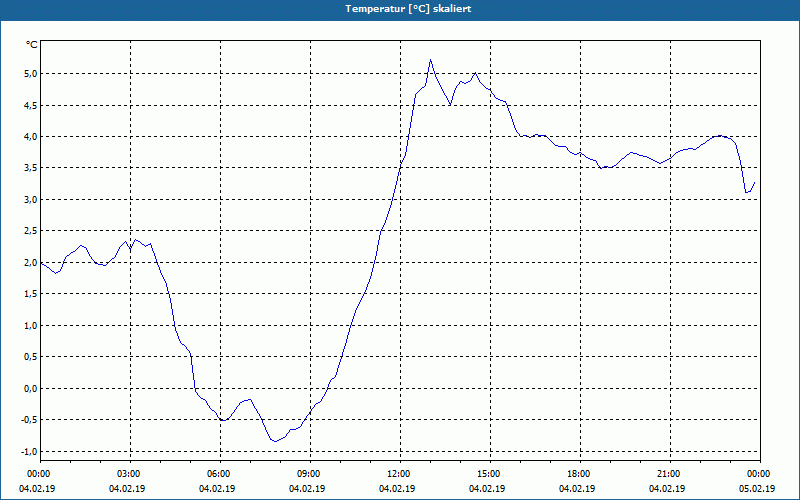
Task: Select the "5,0" y-axis value
Action: [31, 73]
